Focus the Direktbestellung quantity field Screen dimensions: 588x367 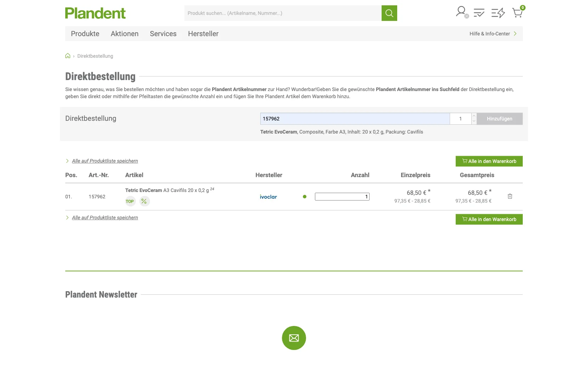coord(461,119)
